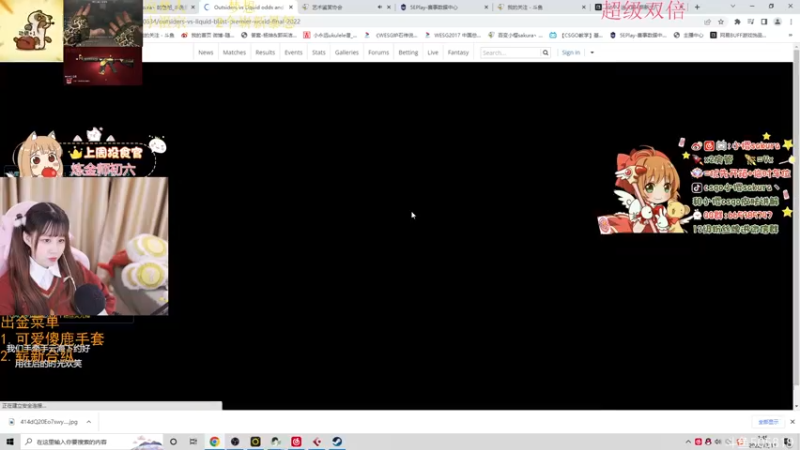Open the Chrome extensions puzzle icon
The image size is (800, 450).
737,22
